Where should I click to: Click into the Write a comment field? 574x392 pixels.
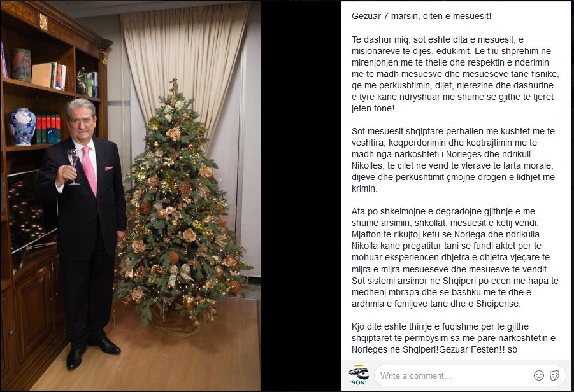[x=470, y=375]
